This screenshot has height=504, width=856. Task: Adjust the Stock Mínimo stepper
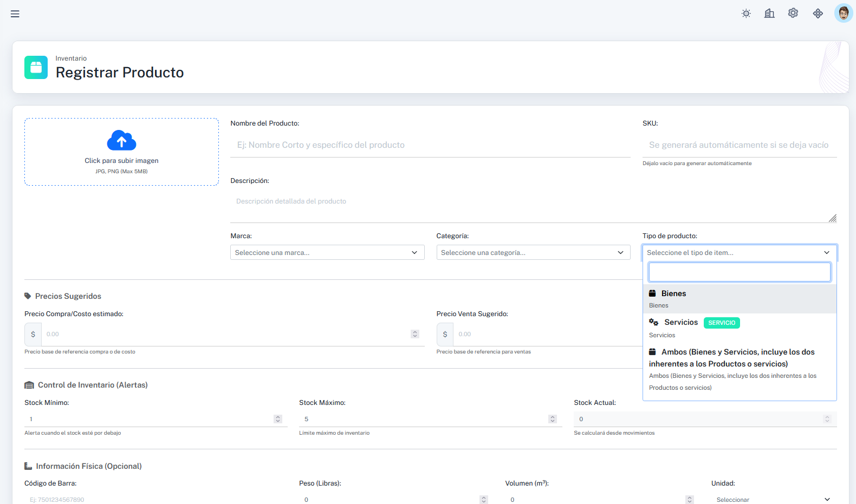(278, 419)
